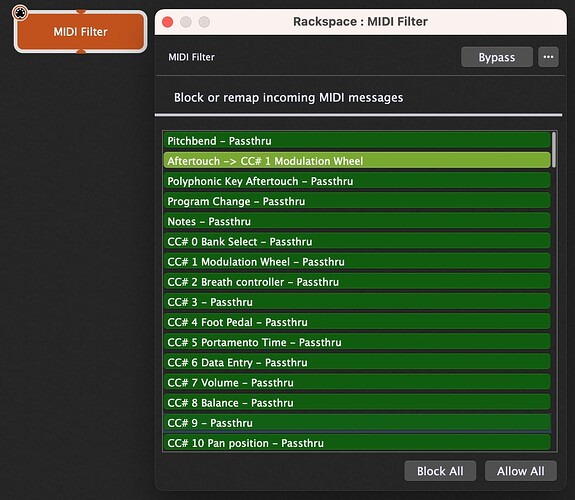
Task: Select the Pitchbend Passthru row
Action: [357, 140]
